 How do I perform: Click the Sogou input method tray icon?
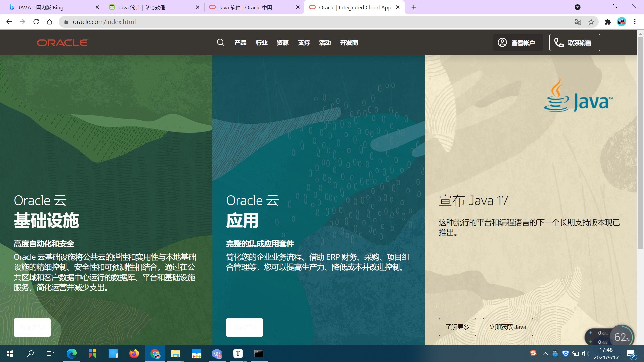point(533,353)
